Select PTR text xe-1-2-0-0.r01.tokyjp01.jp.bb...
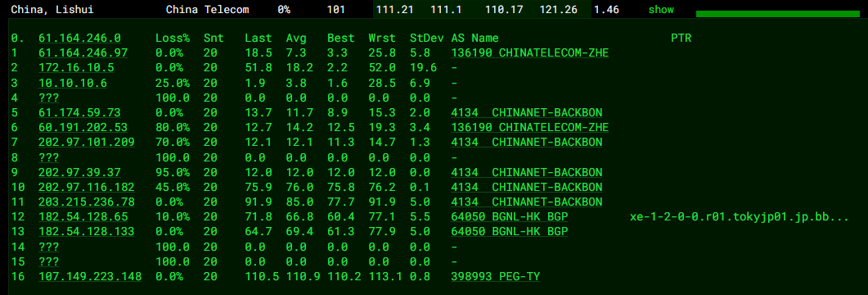Image resolution: width=868 pixels, height=295 pixels. 739,216
